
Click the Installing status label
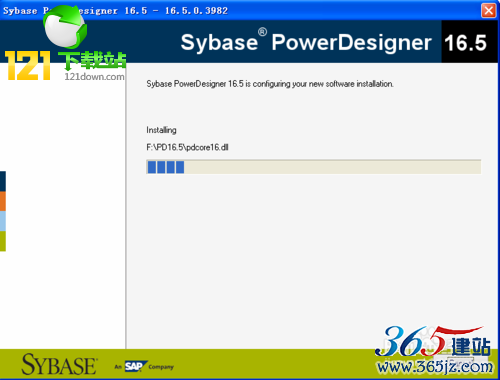click(161, 130)
